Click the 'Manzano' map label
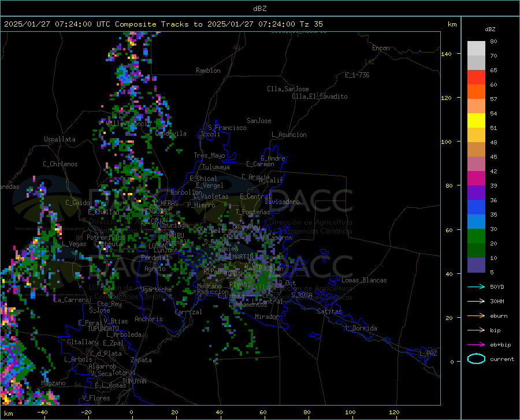Image resolution: width=520 pixels, height=420 pixels. (x=53, y=383)
